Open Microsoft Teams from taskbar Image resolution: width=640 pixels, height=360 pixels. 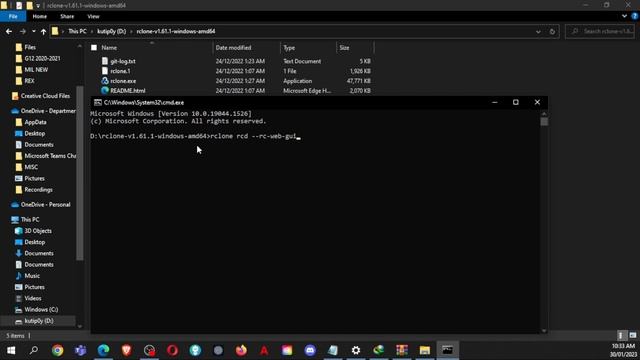click(80, 350)
